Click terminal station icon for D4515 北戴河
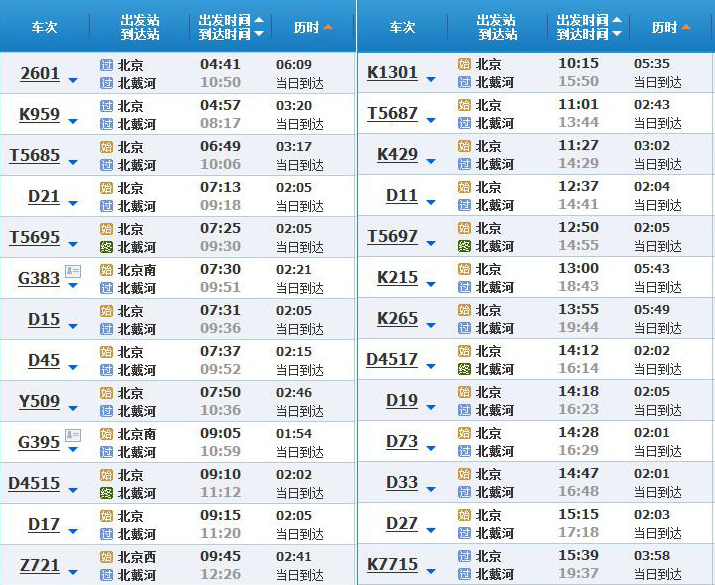The image size is (715, 585). 106,493
